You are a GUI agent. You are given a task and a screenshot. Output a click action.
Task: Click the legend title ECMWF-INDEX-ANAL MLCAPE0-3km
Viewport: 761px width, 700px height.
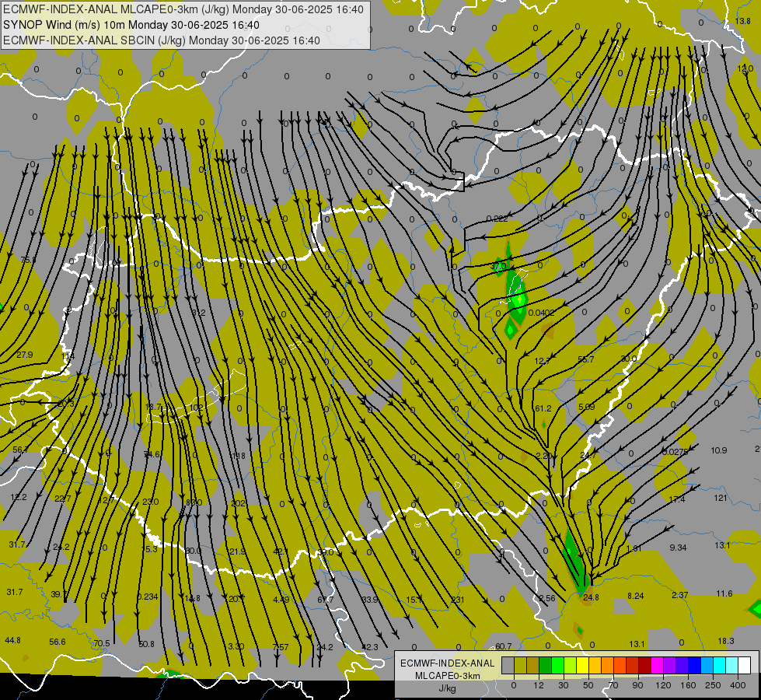coord(448,670)
